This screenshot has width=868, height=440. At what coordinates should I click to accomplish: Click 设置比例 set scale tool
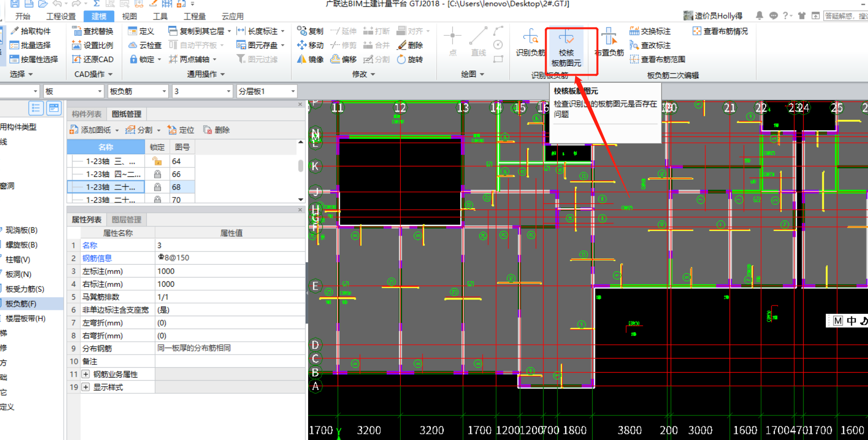point(93,45)
